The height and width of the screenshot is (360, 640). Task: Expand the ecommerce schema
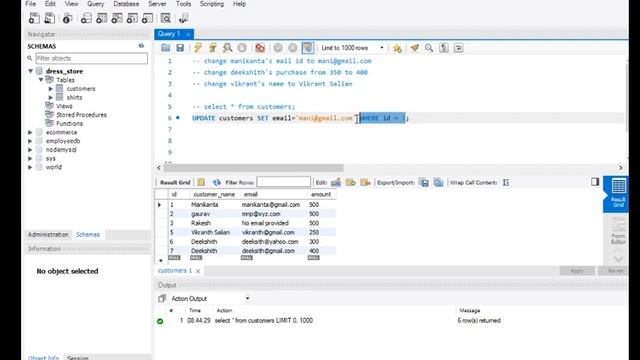30,132
